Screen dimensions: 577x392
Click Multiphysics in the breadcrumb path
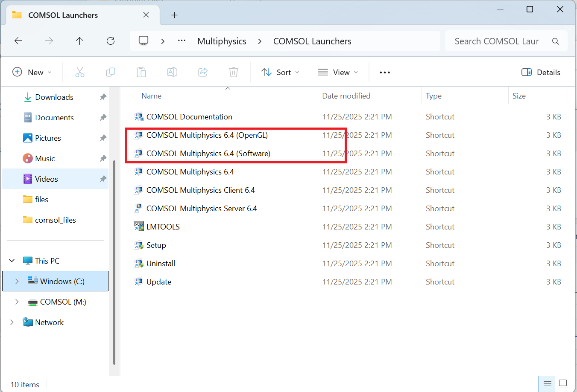pos(222,41)
